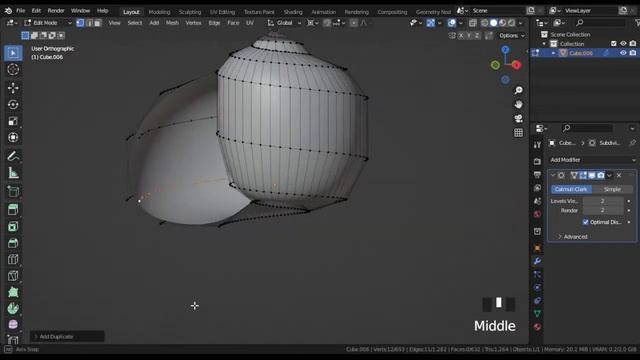The width and height of the screenshot is (640, 360).
Task: Open the Render properties tab
Action: [537, 161]
